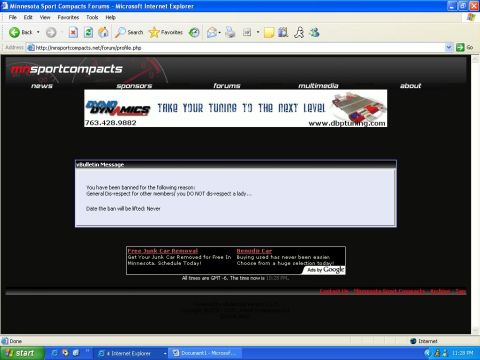Open the news navigation link
The height and width of the screenshot is (360, 480).
click(x=42, y=86)
